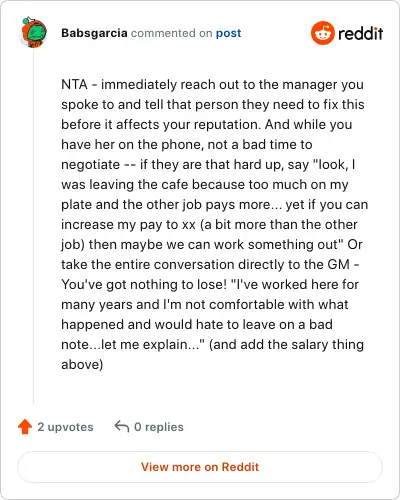The image size is (400, 500).
Task: Collapse comment via vertical thread line
Action: tap(33, 227)
